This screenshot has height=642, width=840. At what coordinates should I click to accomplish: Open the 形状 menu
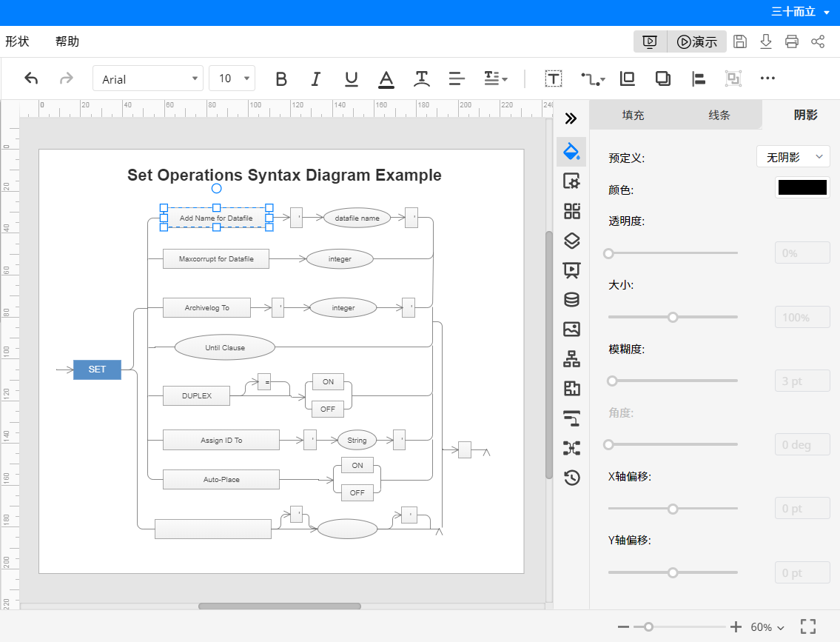tap(17, 41)
